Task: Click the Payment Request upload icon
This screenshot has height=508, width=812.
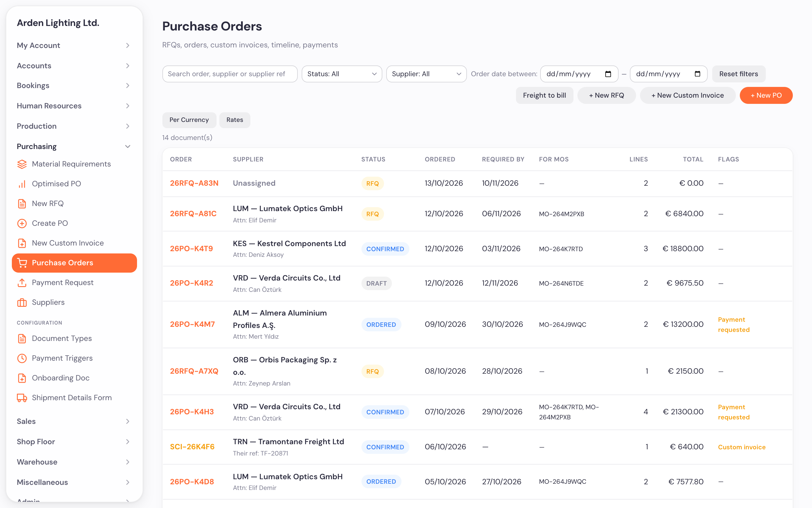Action: 22,283
